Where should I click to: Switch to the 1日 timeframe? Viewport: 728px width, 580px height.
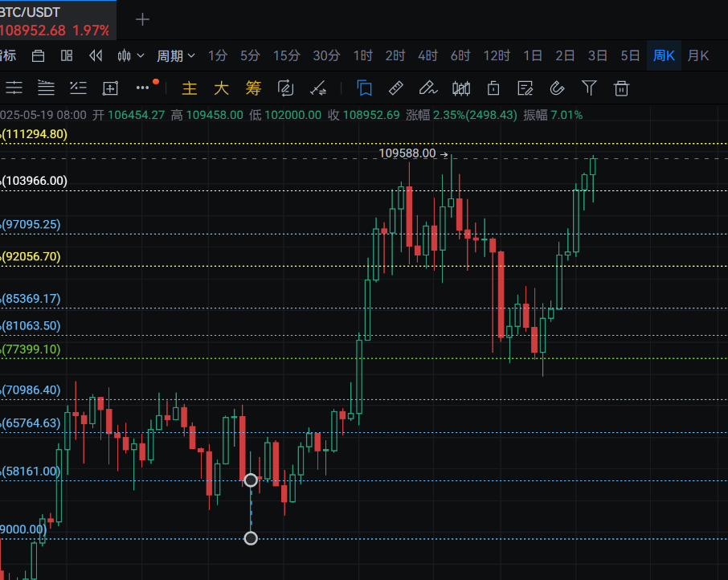pos(533,56)
